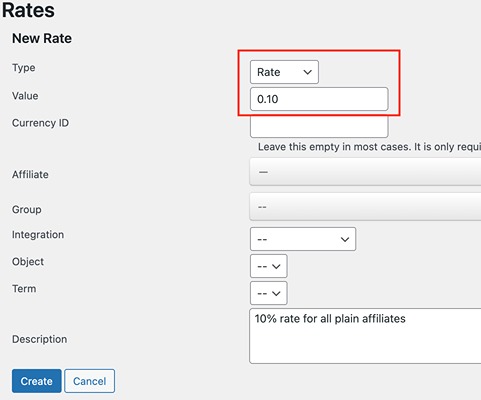The image size is (481, 400).
Task: Click the Integration label text
Action: pos(38,235)
